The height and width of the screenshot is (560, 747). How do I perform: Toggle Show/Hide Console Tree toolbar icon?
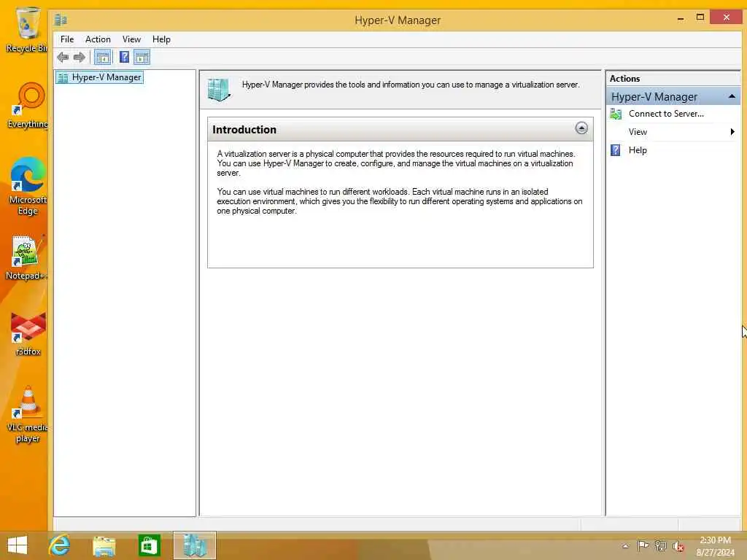coord(102,58)
